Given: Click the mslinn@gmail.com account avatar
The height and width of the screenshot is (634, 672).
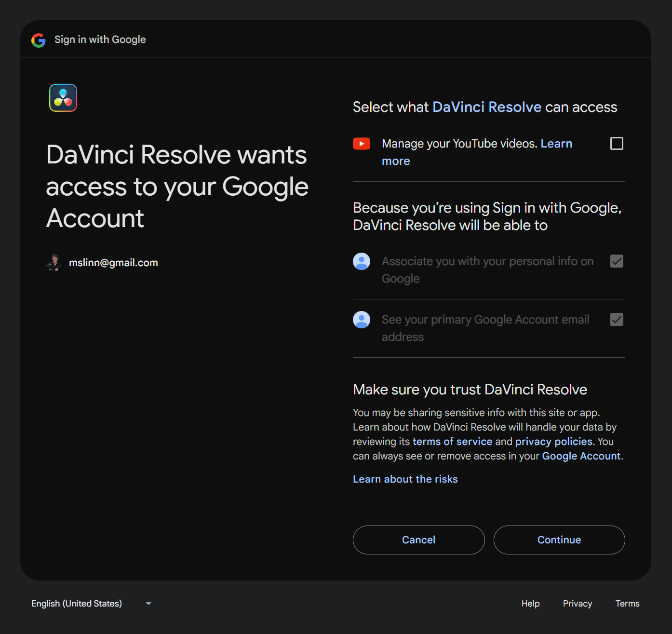Looking at the screenshot, I should (x=54, y=263).
